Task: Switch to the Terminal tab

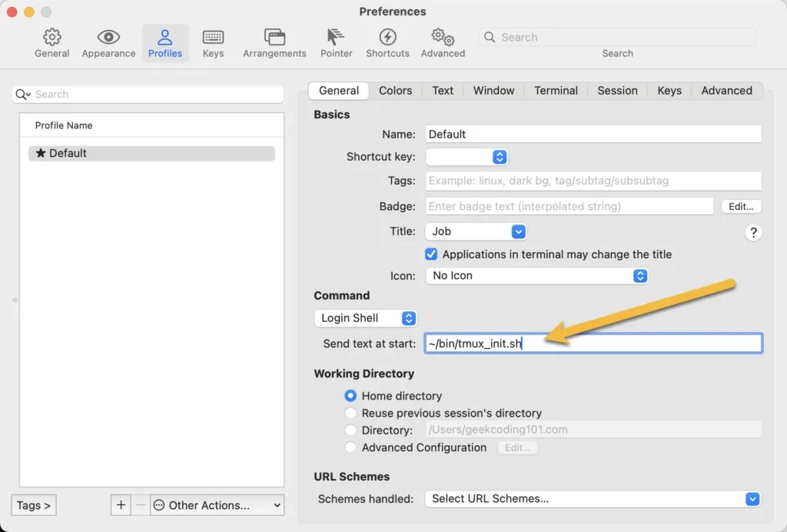Action: (x=556, y=91)
